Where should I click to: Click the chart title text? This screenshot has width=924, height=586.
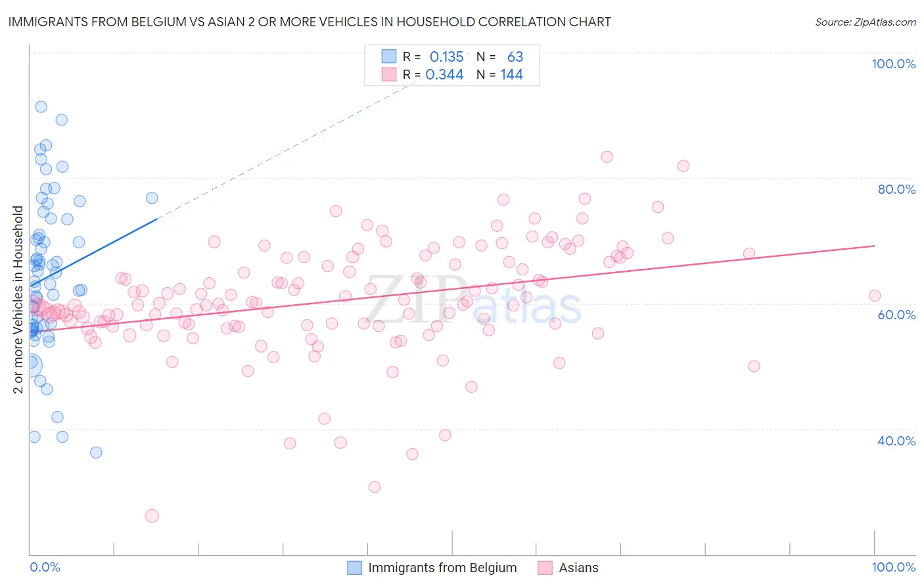[310, 22]
